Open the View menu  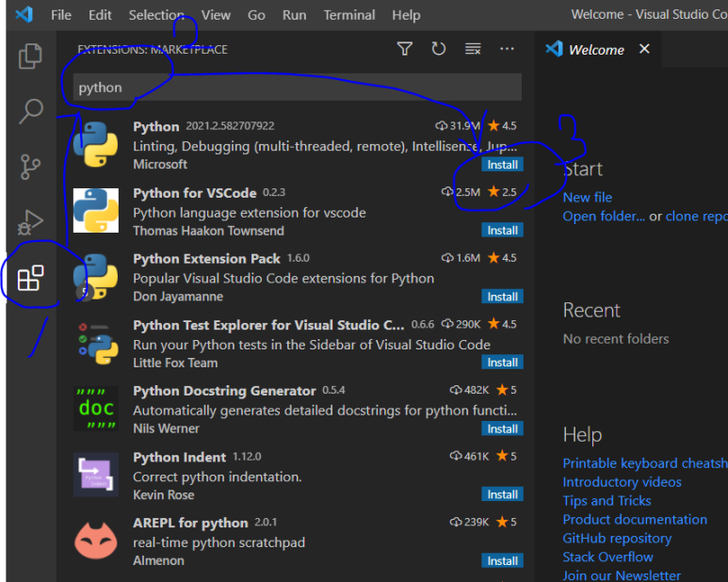[x=216, y=15]
